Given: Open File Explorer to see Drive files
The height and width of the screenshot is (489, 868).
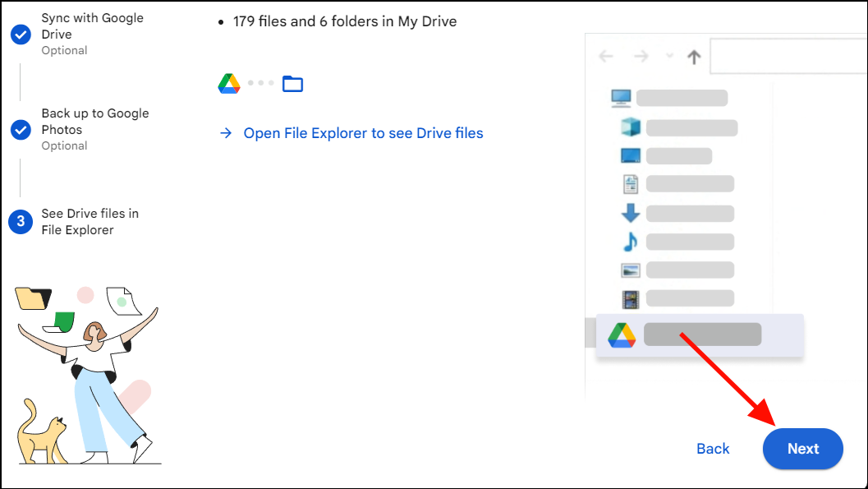Looking at the screenshot, I should [x=362, y=132].
